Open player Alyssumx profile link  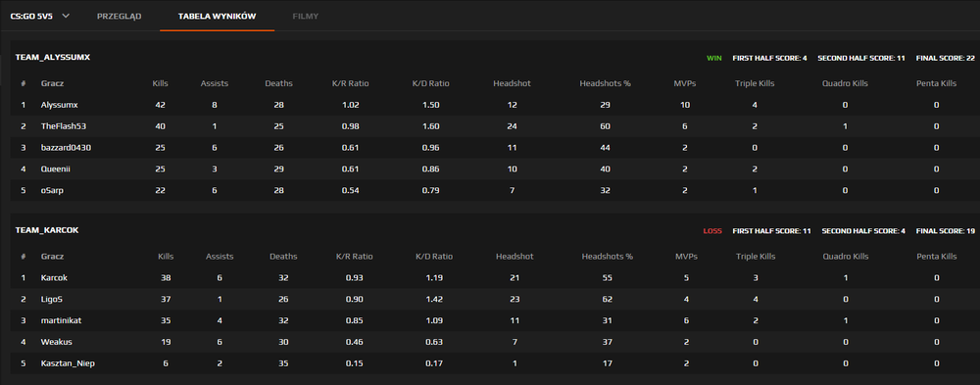click(59, 105)
